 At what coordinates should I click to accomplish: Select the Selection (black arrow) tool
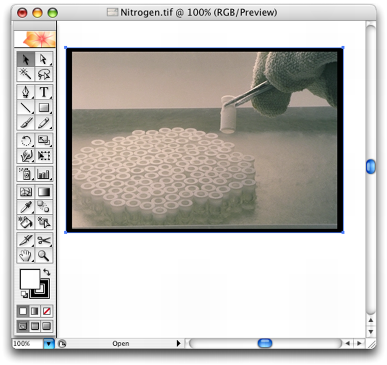(x=26, y=59)
